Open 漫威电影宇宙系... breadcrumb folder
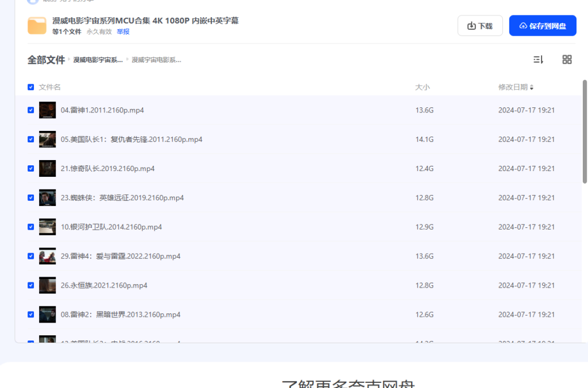The width and height of the screenshot is (588, 388). tap(98, 60)
